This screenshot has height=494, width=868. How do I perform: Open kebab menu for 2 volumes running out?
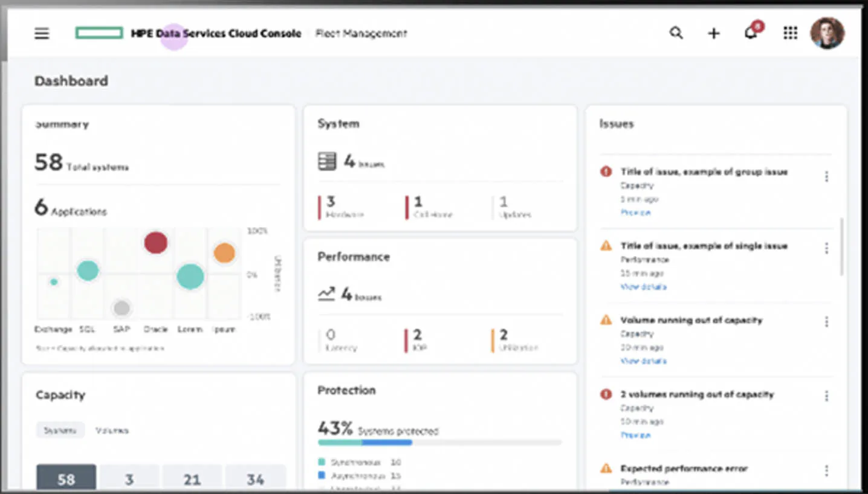click(826, 396)
